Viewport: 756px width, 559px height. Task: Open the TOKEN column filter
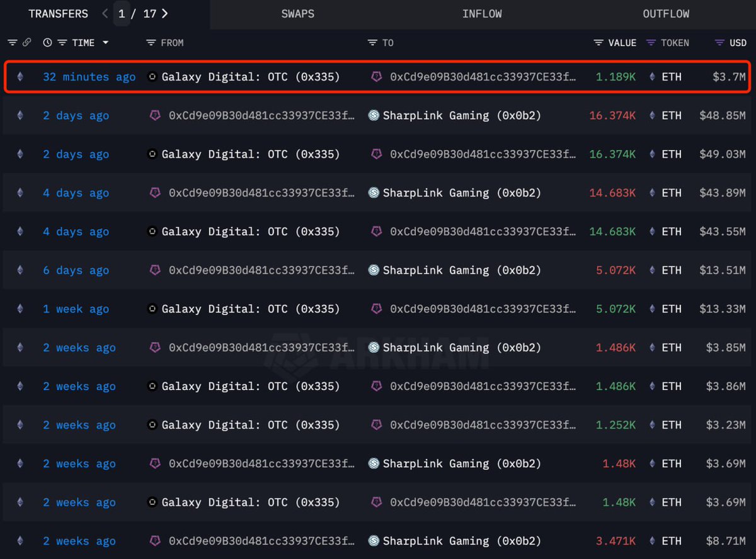tap(651, 43)
